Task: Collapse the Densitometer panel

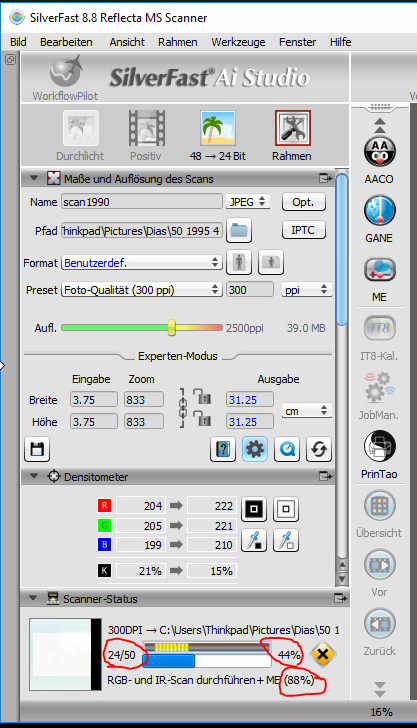Action: coord(33,476)
